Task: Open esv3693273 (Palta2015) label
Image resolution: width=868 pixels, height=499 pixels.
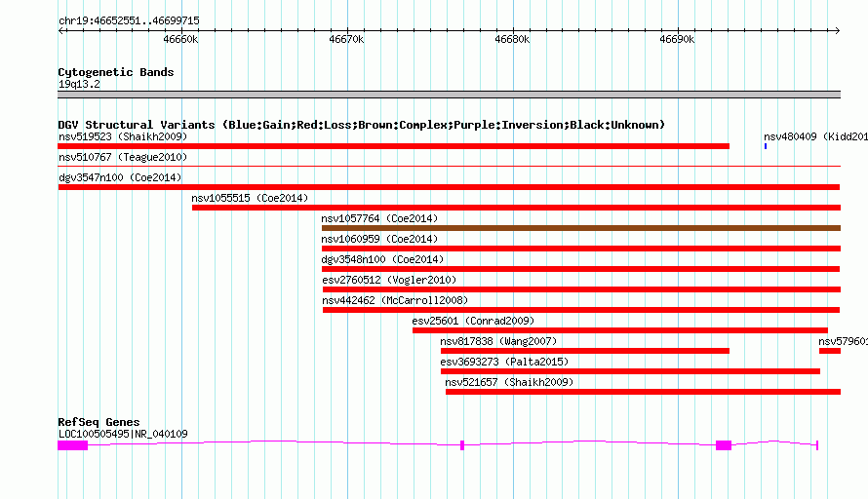Action: coord(504,362)
